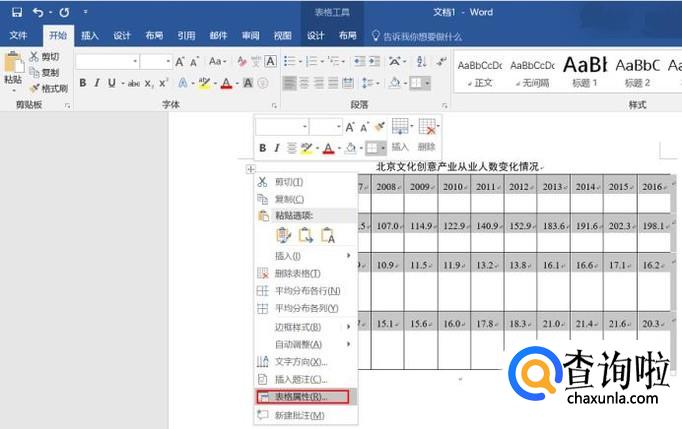Click the text highlight color in ribbon
The width and height of the screenshot is (682, 429).
tap(204, 83)
